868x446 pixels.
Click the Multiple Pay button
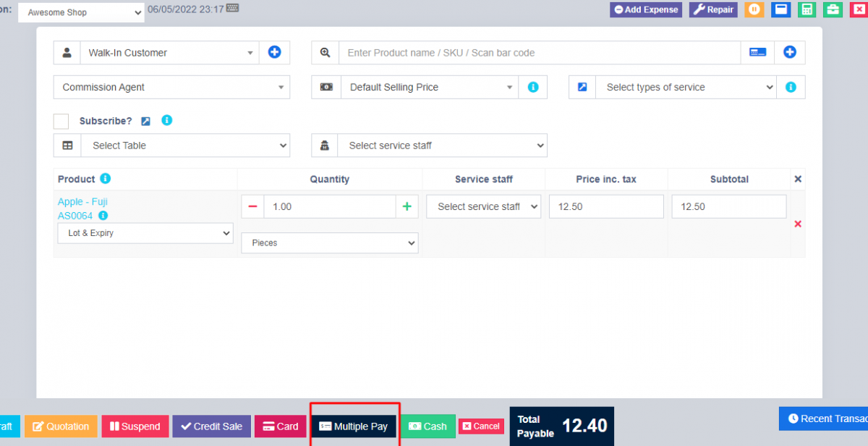click(354, 426)
